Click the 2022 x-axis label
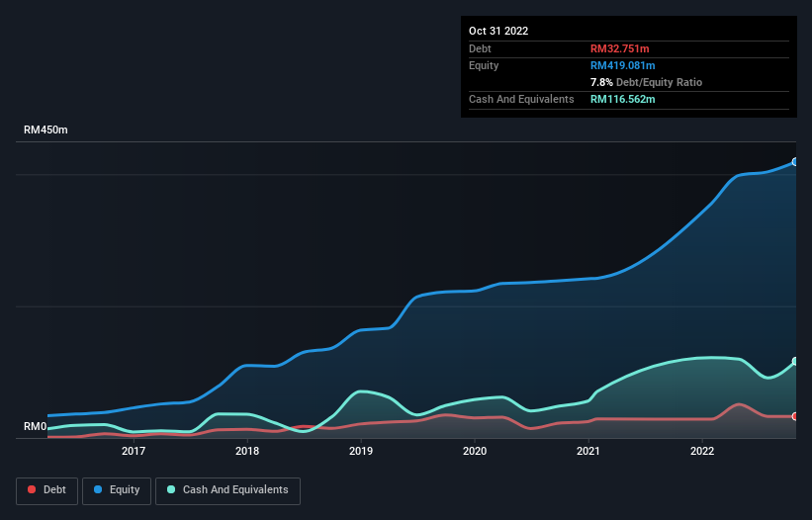 click(702, 451)
